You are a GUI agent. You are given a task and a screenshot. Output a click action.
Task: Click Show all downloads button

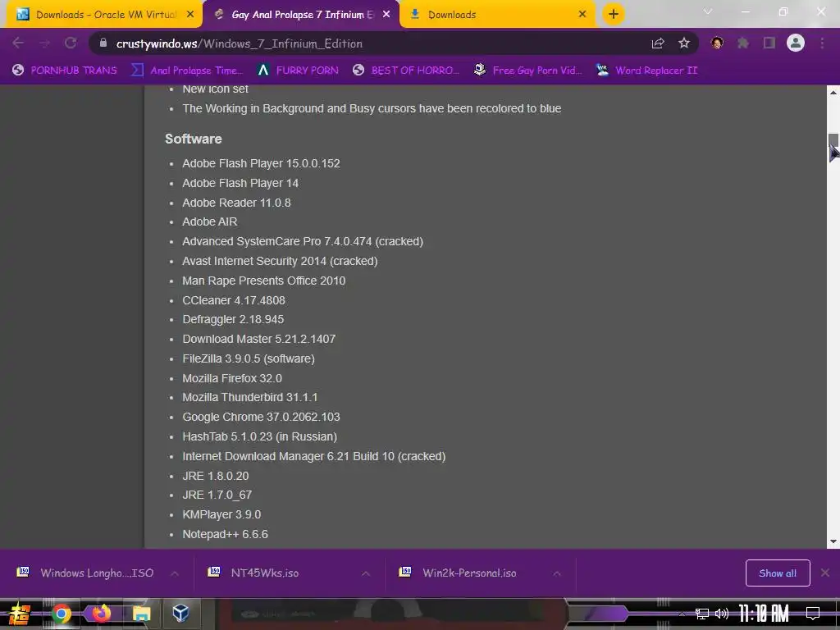click(x=778, y=573)
